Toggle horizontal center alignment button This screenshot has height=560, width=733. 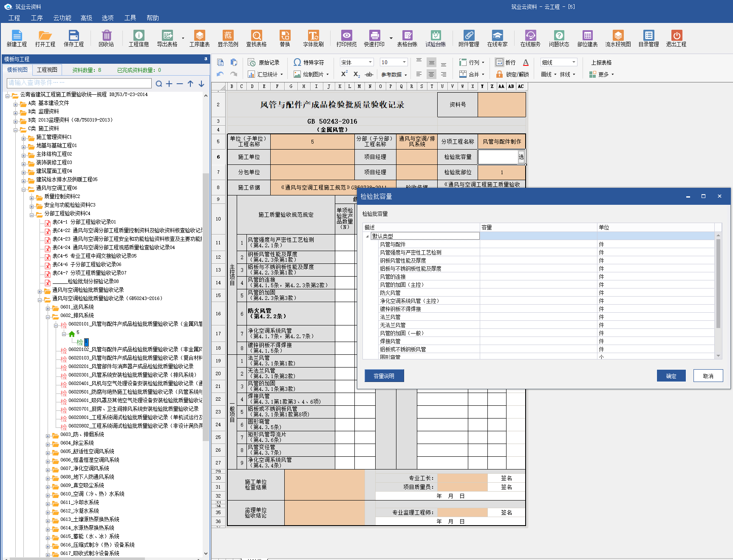pyautogui.click(x=431, y=74)
